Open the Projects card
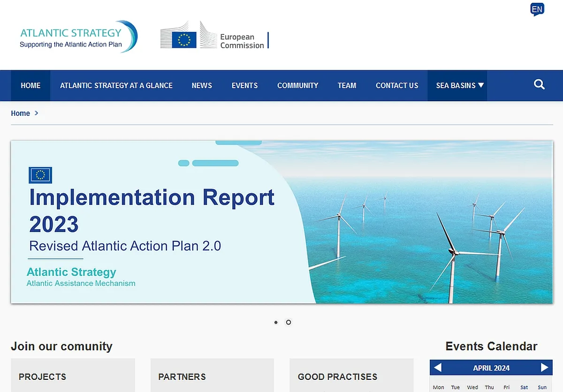 tap(73, 376)
